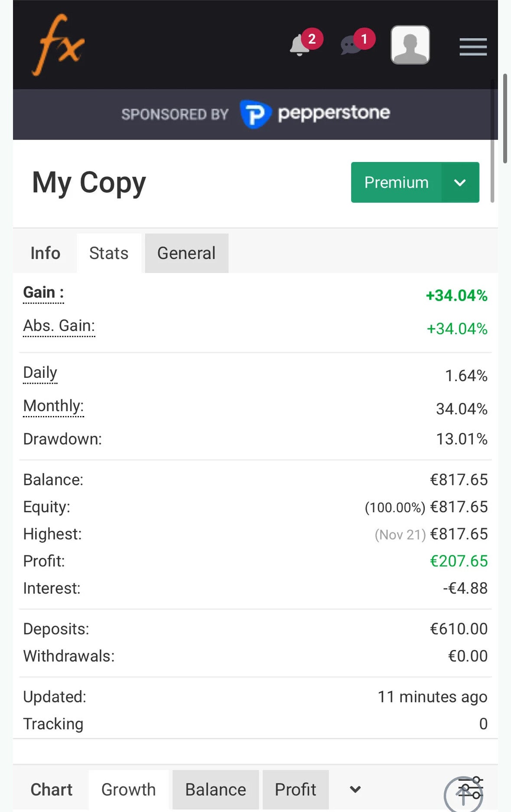
Task: Select the Balance chart tab
Action: coord(215,789)
